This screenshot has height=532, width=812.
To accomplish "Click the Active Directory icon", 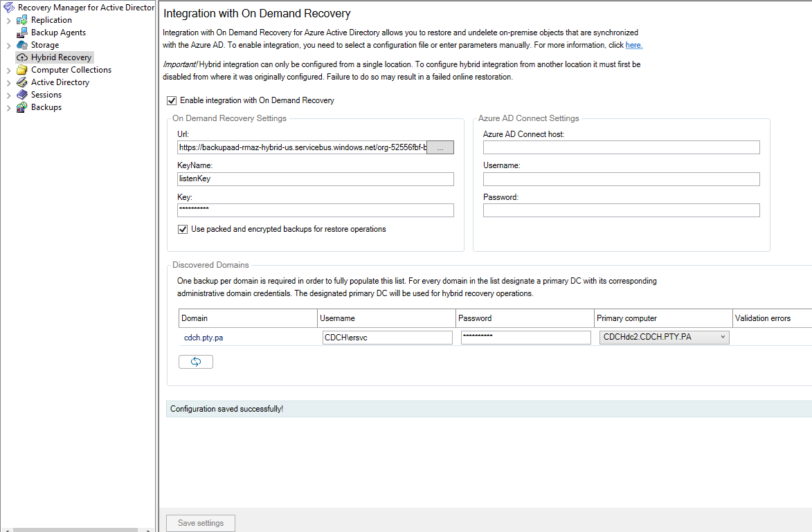I will pyautogui.click(x=21, y=82).
